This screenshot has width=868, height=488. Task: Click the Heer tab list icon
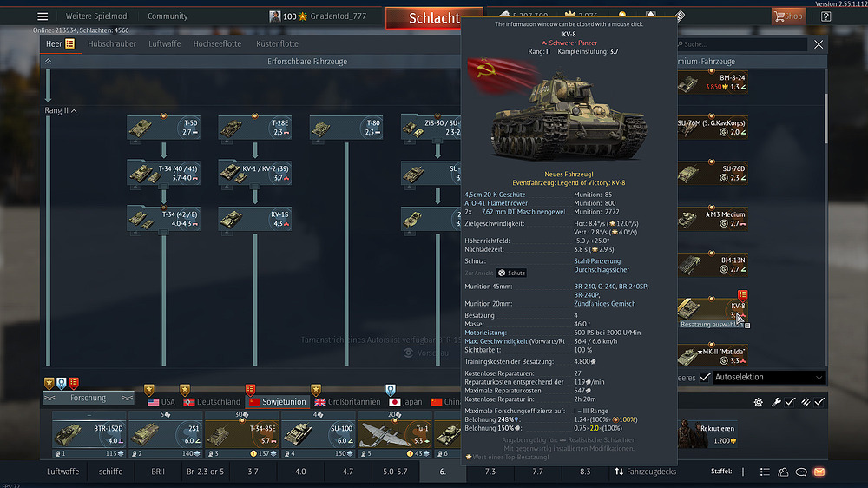(69, 43)
